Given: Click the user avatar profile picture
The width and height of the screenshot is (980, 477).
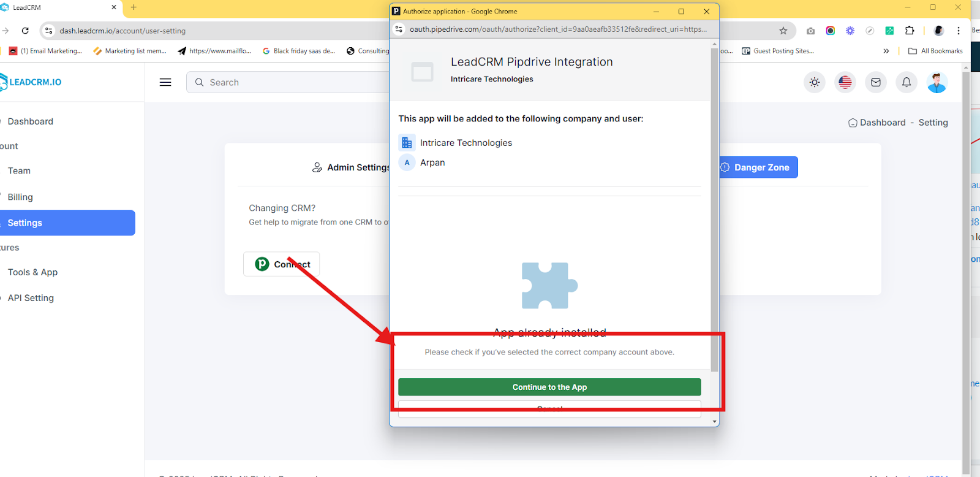Looking at the screenshot, I should pyautogui.click(x=937, y=82).
